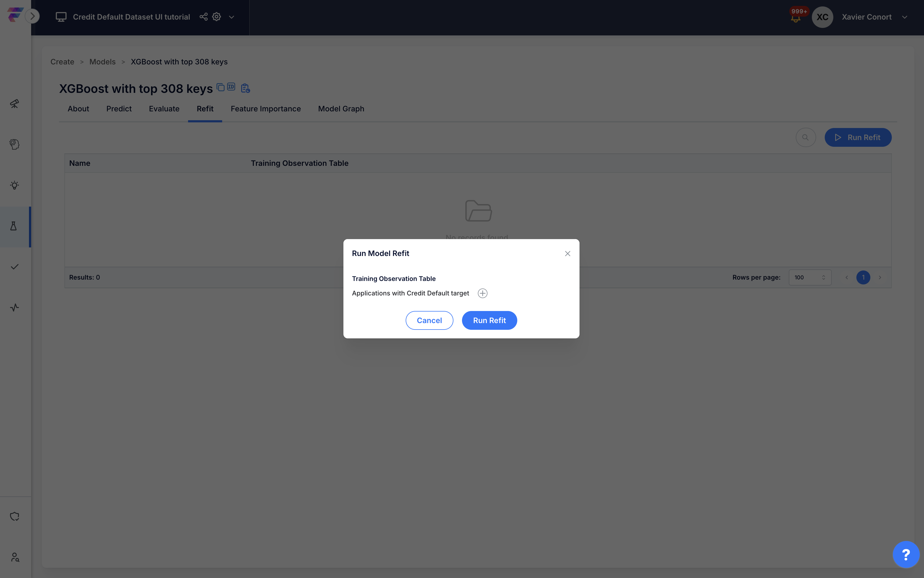
Task: Expand the sidebar with arrow toggle
Action: click(x=32, y=16)
